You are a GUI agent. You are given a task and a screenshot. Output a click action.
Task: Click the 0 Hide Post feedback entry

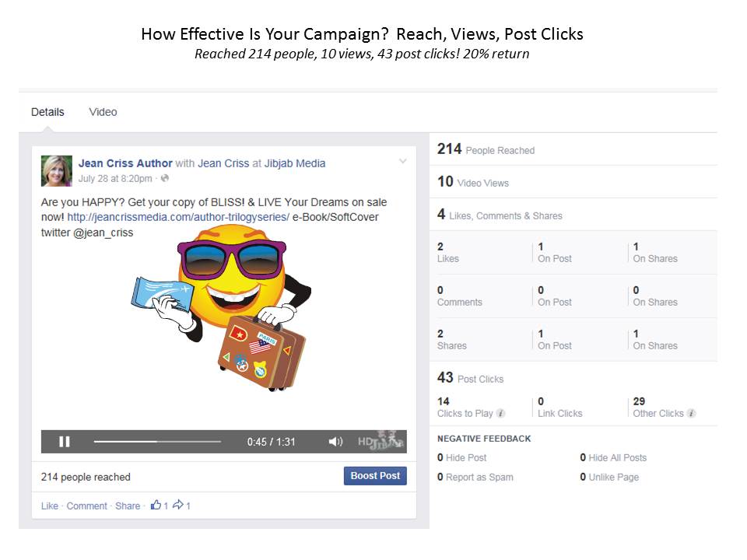(x=461, y=457)
